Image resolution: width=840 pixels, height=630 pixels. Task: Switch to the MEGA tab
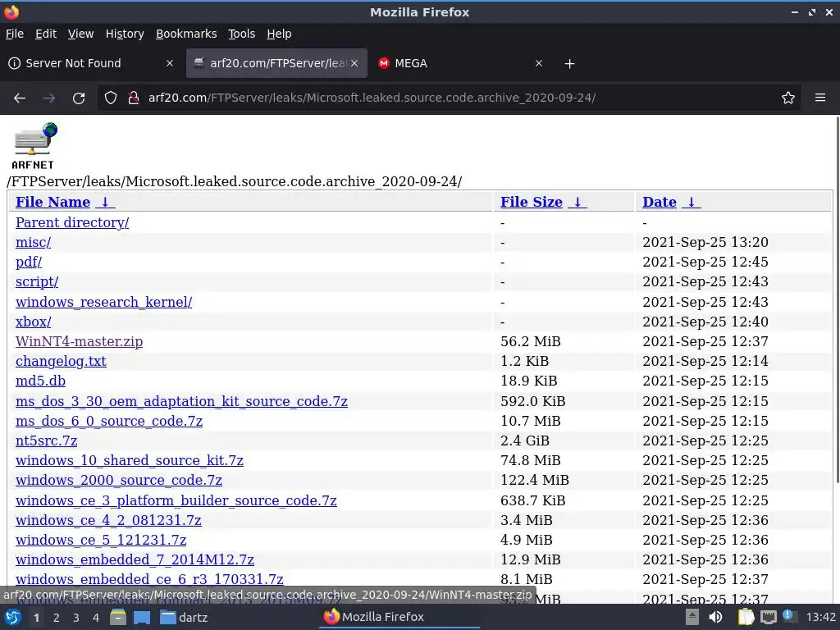tap(461, 63)
